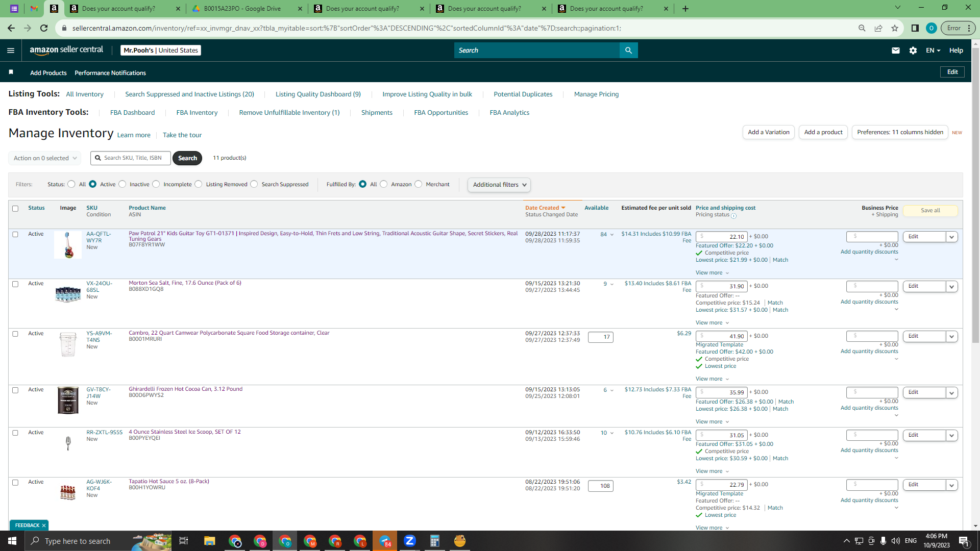980x551 pixels.
Task: Select the All status filter
Action: point(71,184)
